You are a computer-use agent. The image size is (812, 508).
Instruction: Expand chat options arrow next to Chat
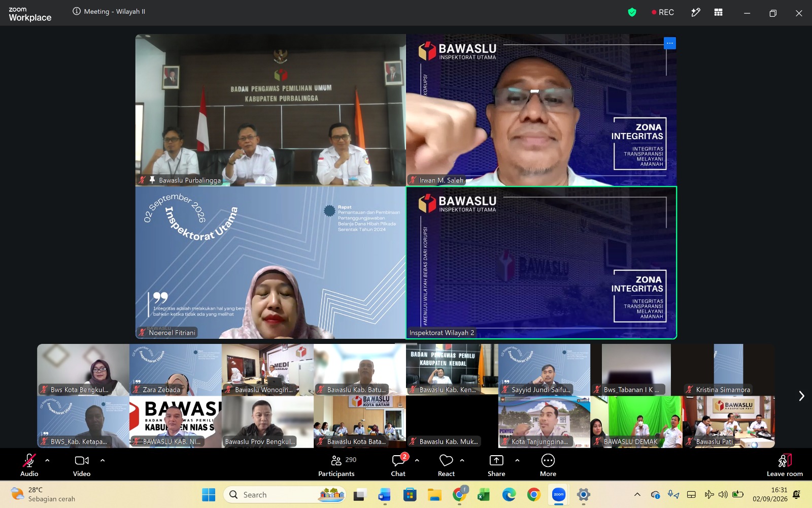pyautogui.click(x=417, y=460)
